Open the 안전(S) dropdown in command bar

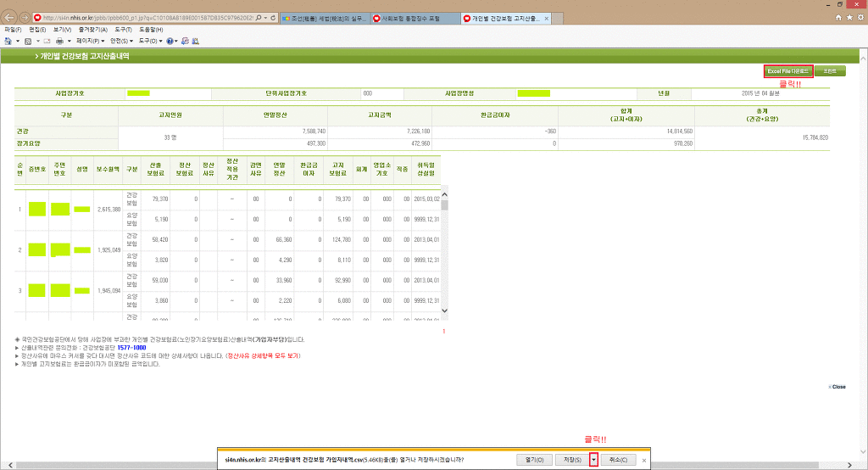(x=121, y=41)
